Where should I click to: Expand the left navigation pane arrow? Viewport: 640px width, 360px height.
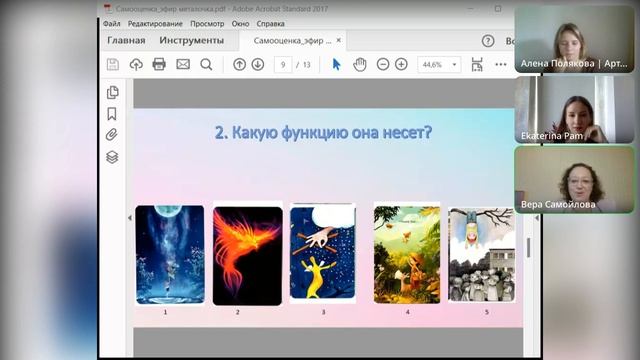pos(130,218)
